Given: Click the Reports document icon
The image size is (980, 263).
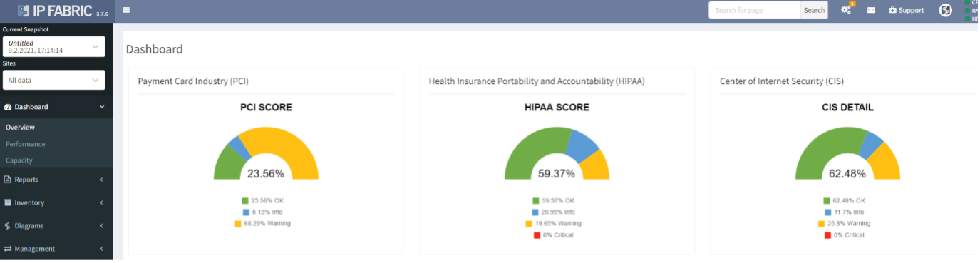Looking at the screenshot, I should pyautogui.click(x=7, y=180).
